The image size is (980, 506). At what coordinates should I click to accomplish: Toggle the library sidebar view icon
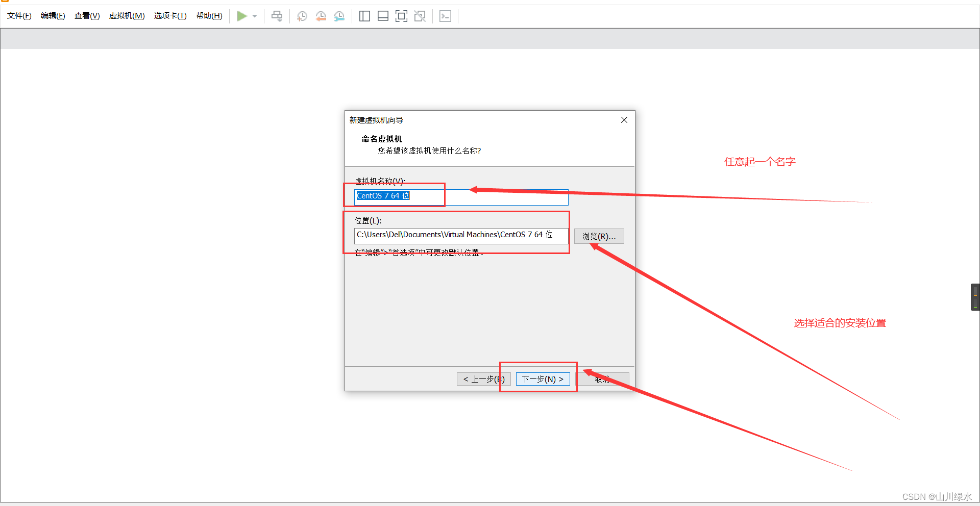364,16
